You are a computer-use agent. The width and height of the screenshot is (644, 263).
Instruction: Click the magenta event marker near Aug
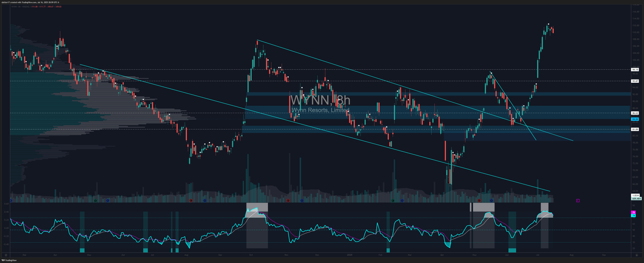click(x=578, y=201)
